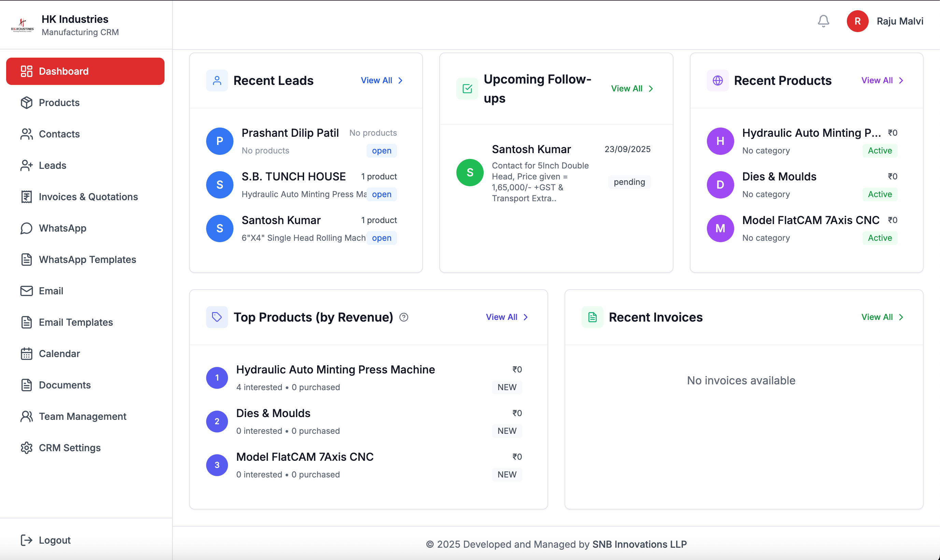Click the Invoices receipt icon
The height and width of the screenshot is (560, 940).
click(26, 196)
